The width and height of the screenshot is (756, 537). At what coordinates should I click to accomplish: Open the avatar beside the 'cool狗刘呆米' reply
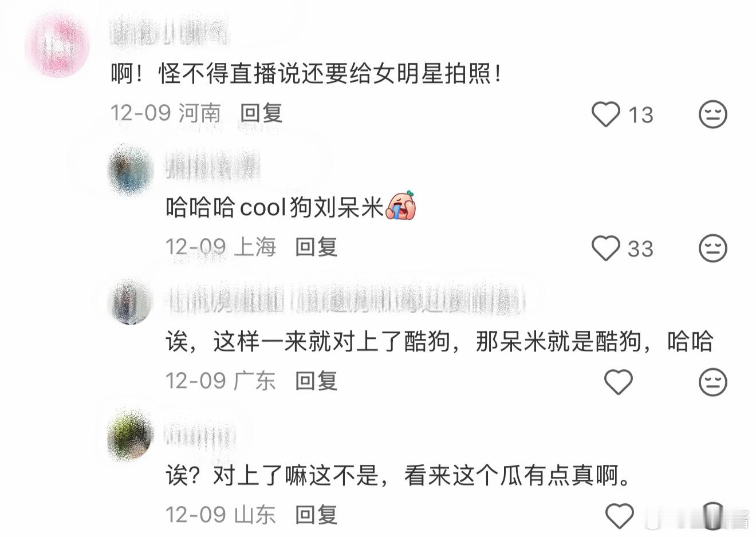point(131,170)
